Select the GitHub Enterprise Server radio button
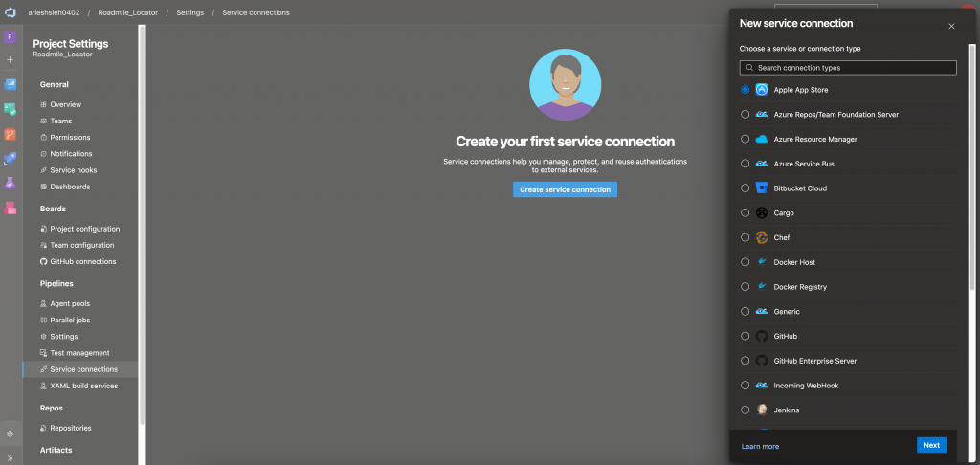 coord(745,361)
